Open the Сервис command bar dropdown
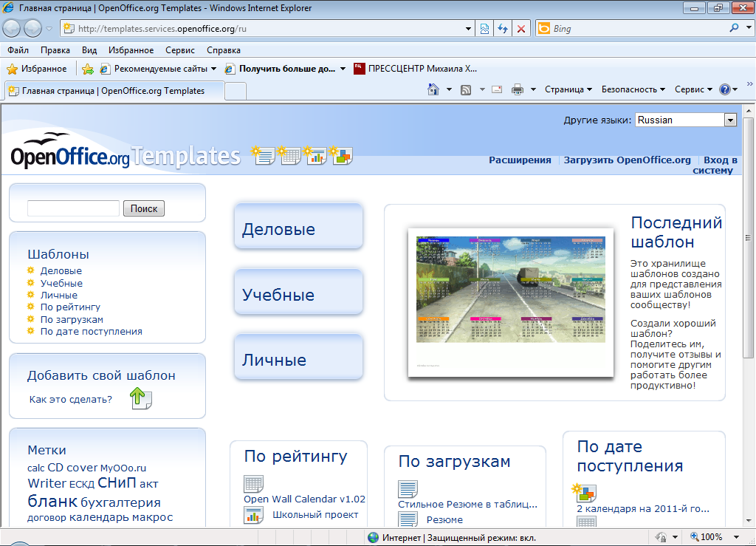 693,89
